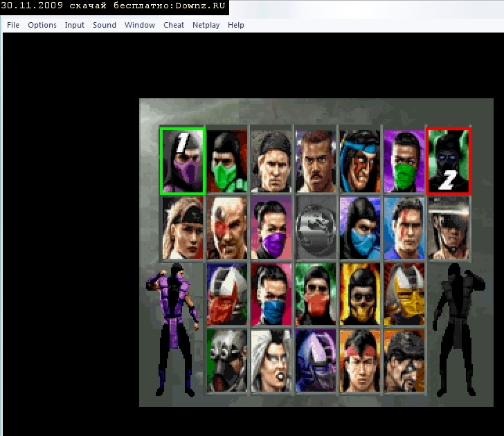
Task: Open the Window menu
Action: click(140, 25)
